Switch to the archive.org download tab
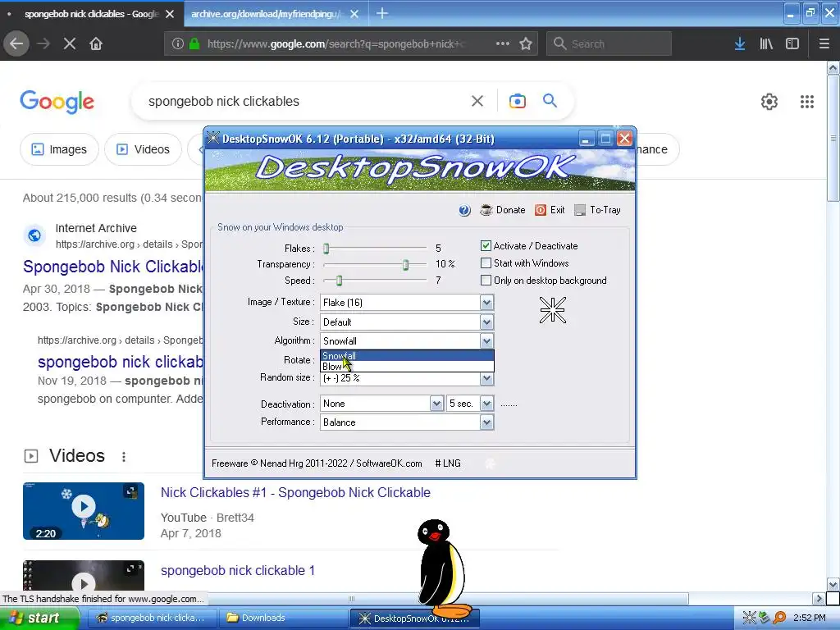 tap(266, 14)
